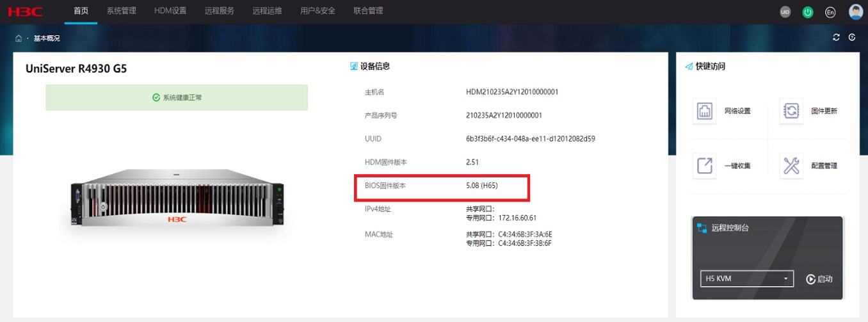The width and height of the screenshot is (868, 322).
Task: Click the 一键收集 label
Action: pyautogui.click(x=737, y=166)
